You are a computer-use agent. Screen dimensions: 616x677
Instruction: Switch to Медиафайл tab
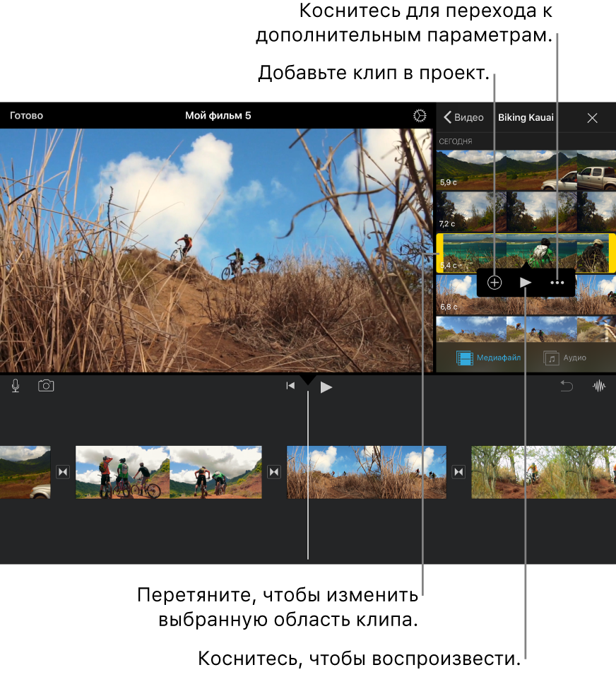[488, 358]
